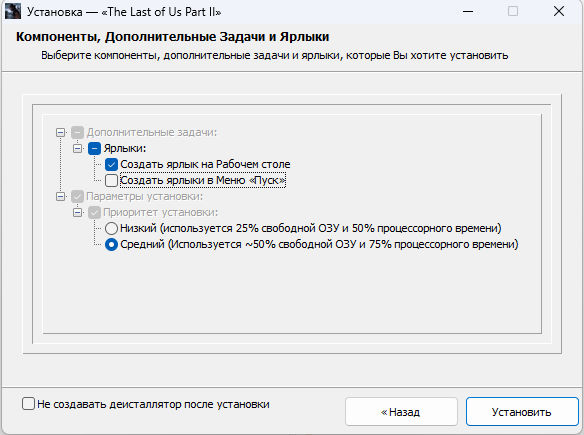Collapse the Приоритет установки tree node

click(77, 213)
